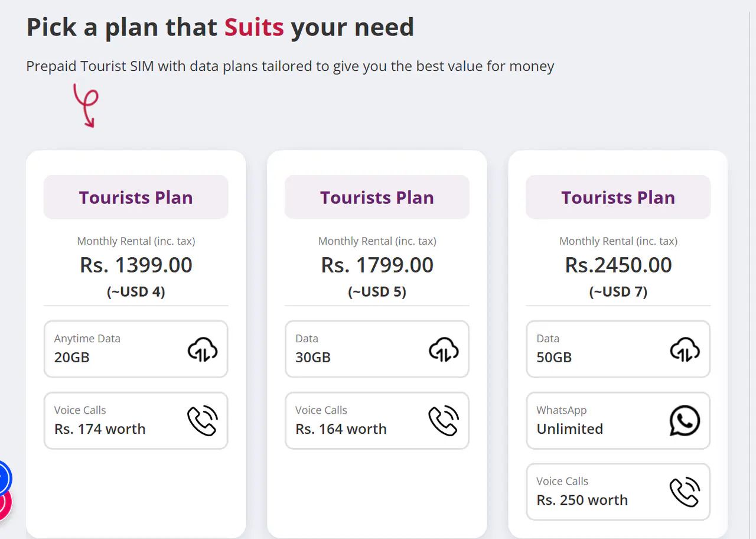
Task: Click the phone icon beside Rs. 164 worth
Action: pos(444,421)
